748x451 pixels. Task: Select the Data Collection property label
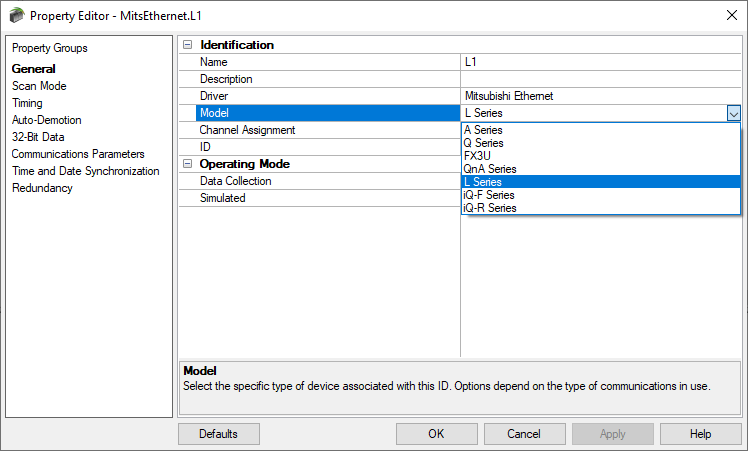coord(236,181)
